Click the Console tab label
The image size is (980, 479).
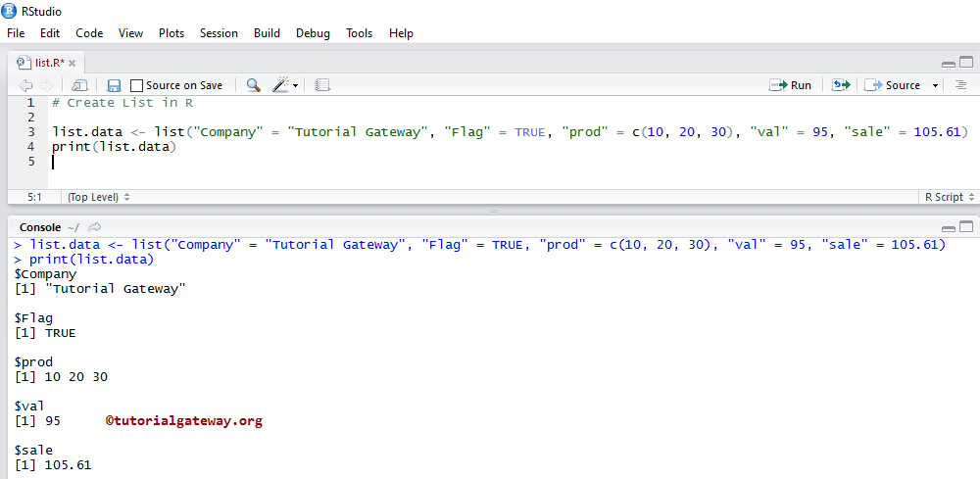point(40,228)
